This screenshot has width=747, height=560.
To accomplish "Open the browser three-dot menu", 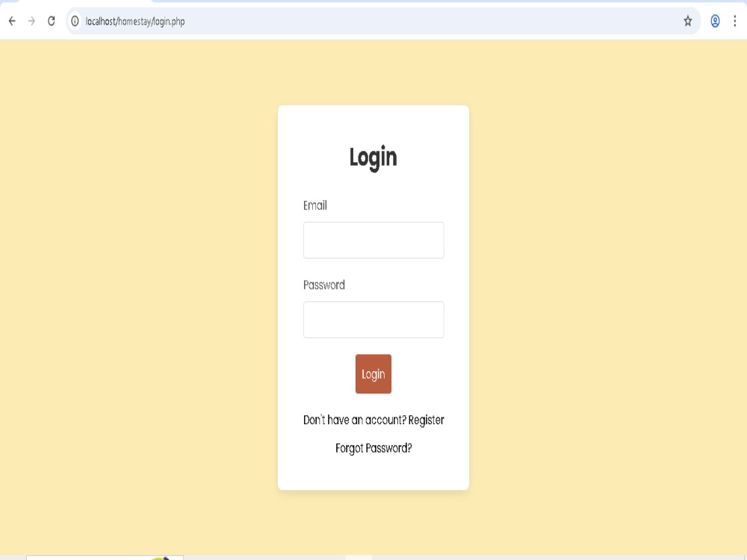I will [734, 21].
